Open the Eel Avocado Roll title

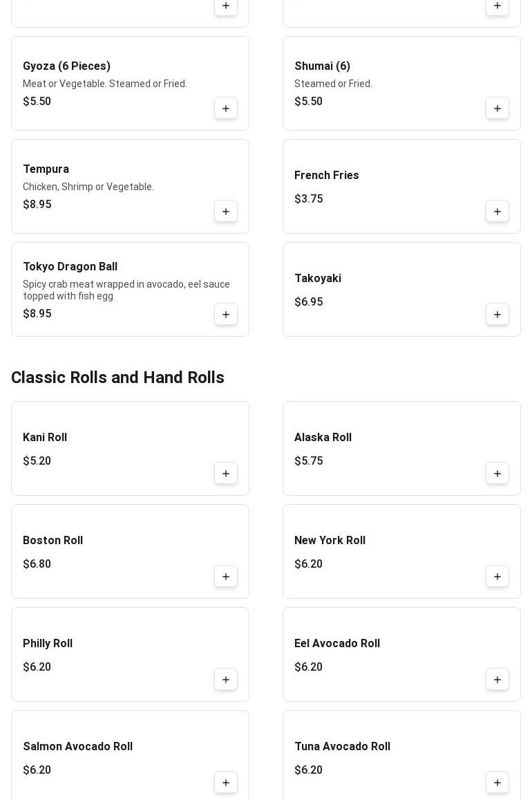point(337,644)
